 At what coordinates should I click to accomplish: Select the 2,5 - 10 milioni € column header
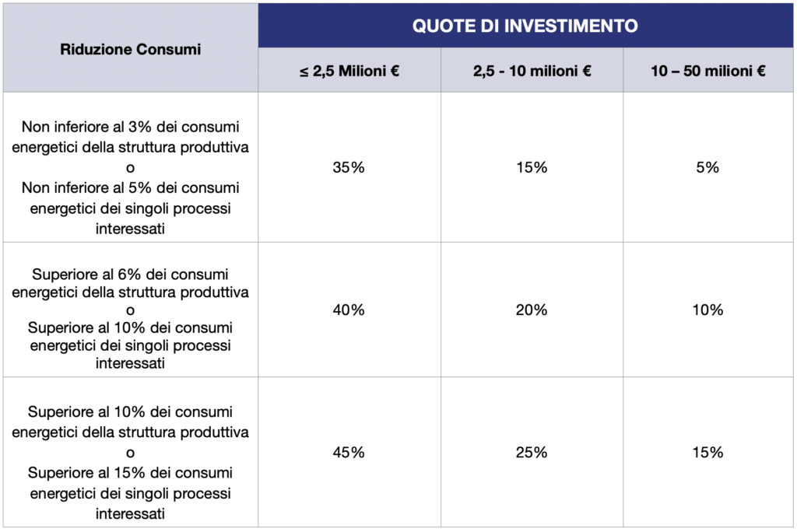[x=532, y=70]
